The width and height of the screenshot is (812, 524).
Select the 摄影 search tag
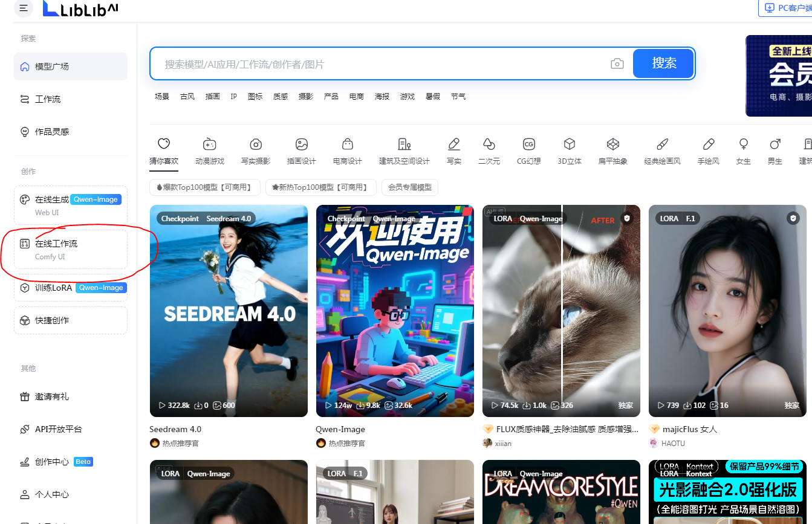click(306, 97)
